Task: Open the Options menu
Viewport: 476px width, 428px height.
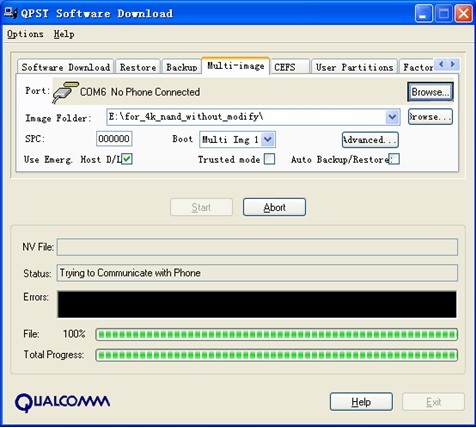Action: click(x=25, y=34)
